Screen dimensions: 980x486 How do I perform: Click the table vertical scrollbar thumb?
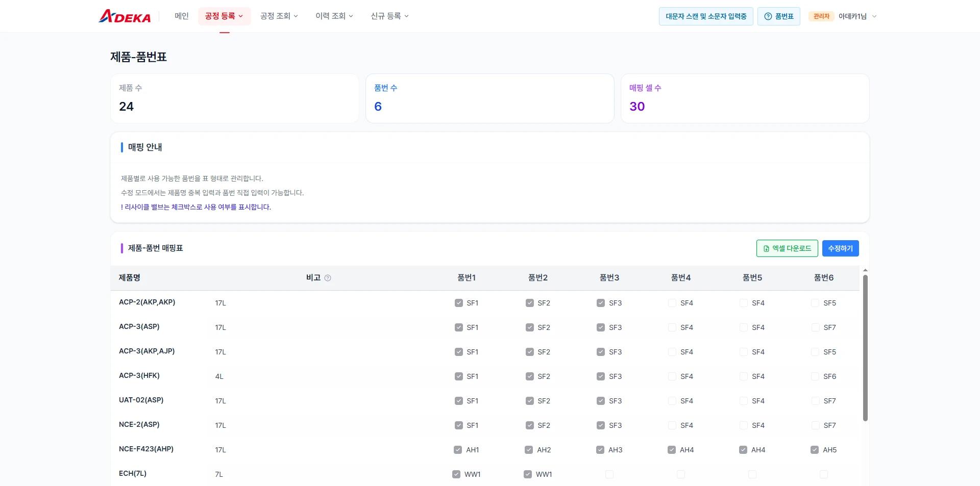[x=865, y=348]
